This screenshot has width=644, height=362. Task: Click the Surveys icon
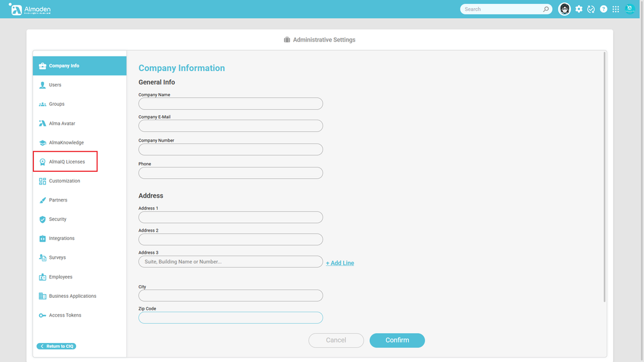[x=42, y=257]
